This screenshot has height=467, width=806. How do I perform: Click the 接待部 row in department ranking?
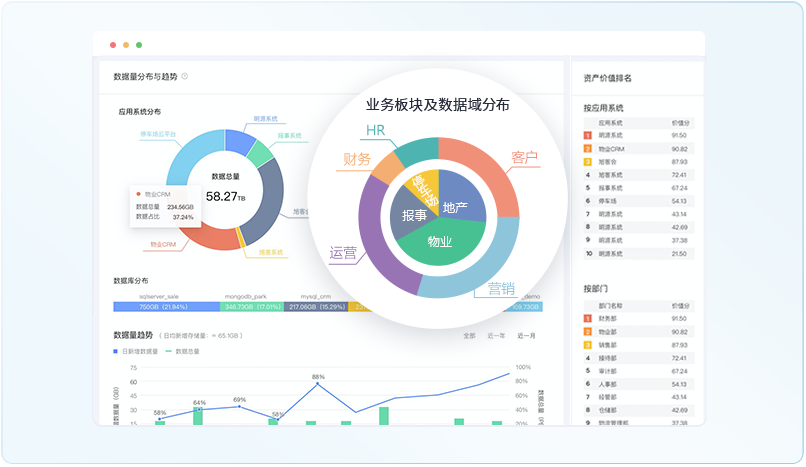coord(639,358)
